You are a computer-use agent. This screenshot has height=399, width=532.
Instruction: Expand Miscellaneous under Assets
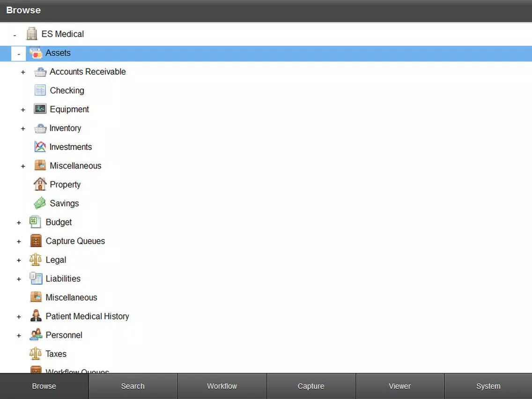tap(23, 166)
